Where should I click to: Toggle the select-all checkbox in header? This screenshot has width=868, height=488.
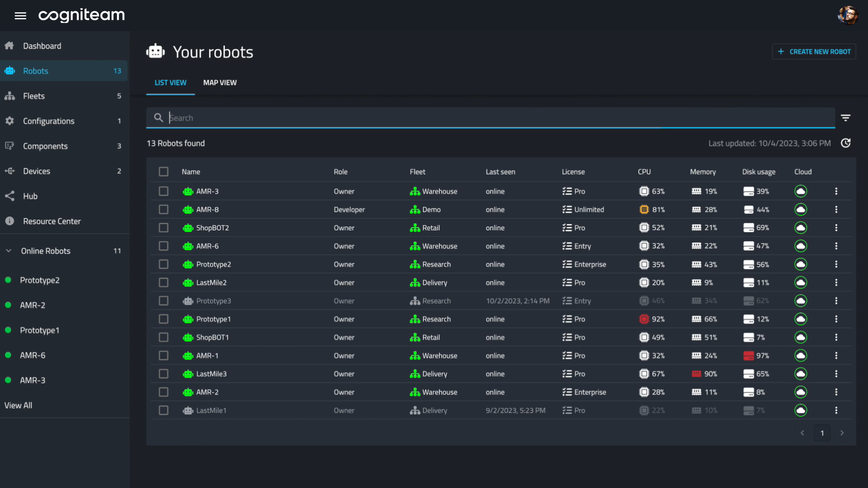coord(164,172)
